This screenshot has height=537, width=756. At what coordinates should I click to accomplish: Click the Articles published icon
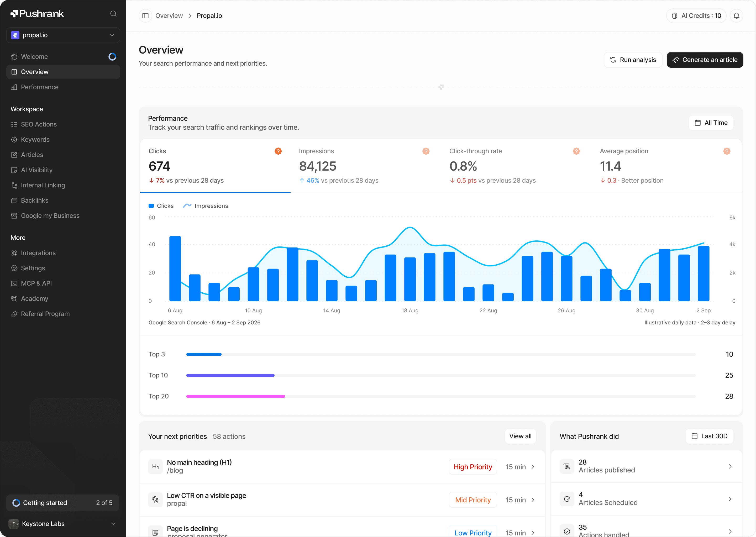pos(567,466)
